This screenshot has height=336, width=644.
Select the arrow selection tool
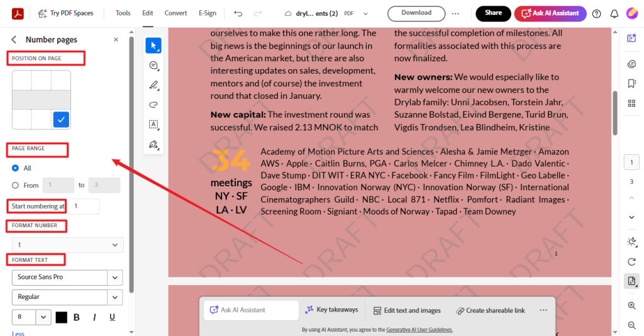tap(153, 45)
